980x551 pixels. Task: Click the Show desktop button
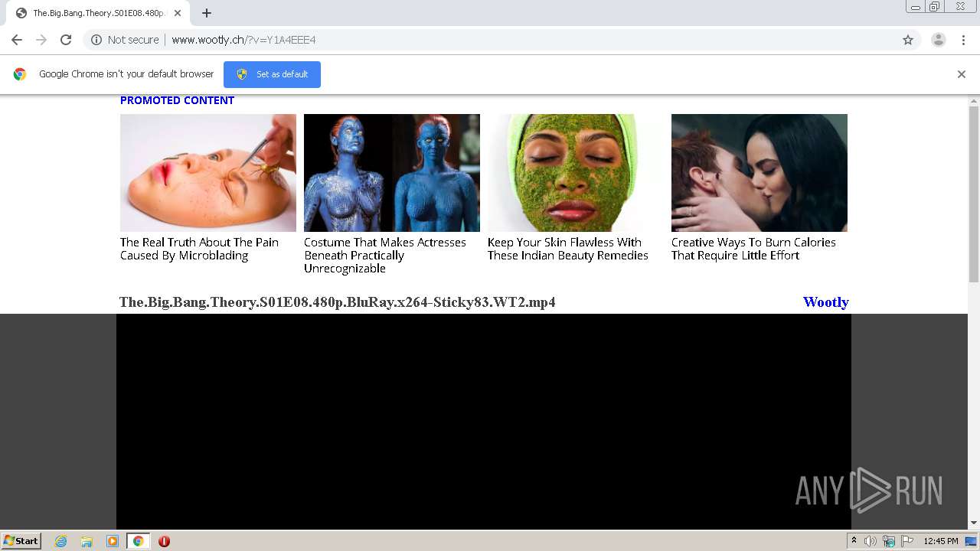972,541
